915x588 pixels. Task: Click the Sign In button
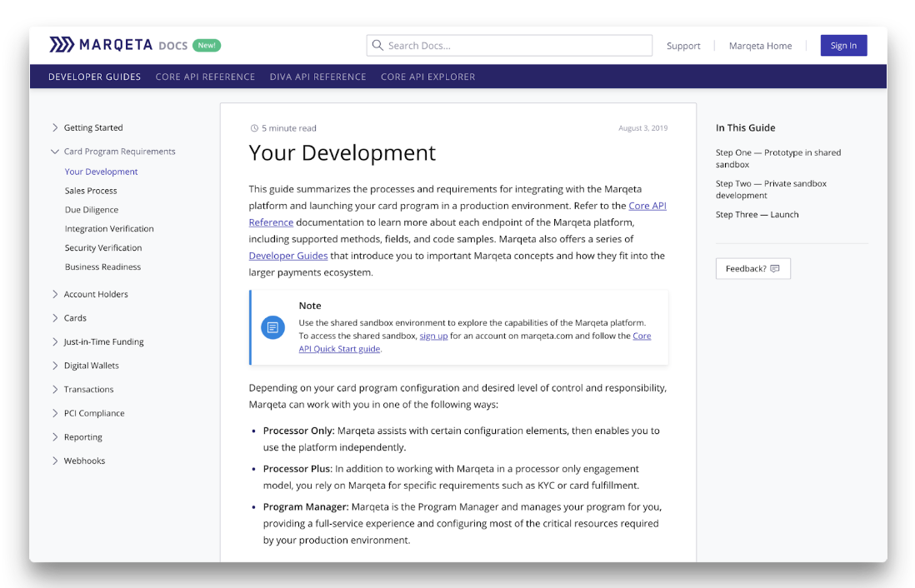(844, 46)
